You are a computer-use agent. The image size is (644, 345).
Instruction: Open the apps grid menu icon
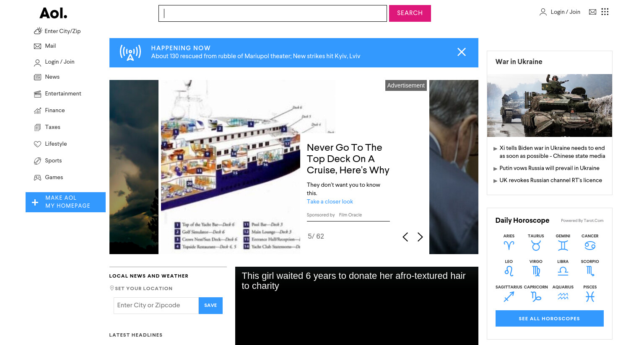coord(605,12)
